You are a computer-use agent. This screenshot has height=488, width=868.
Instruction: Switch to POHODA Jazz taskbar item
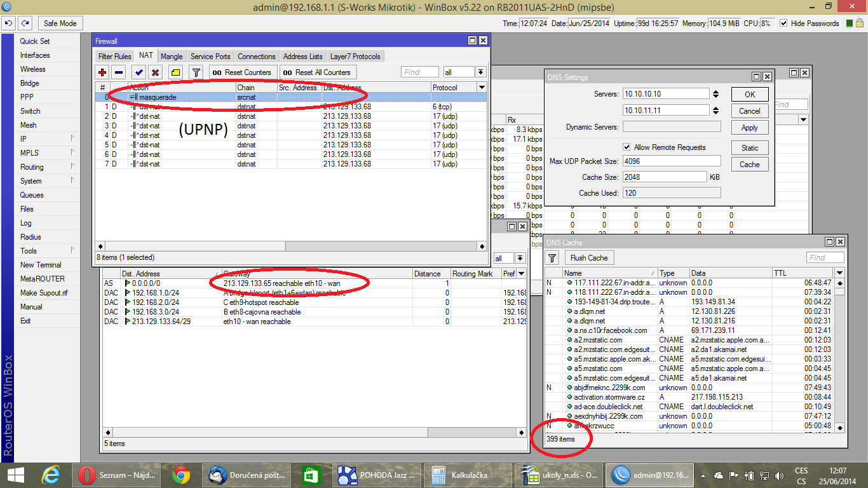[376, 475]
